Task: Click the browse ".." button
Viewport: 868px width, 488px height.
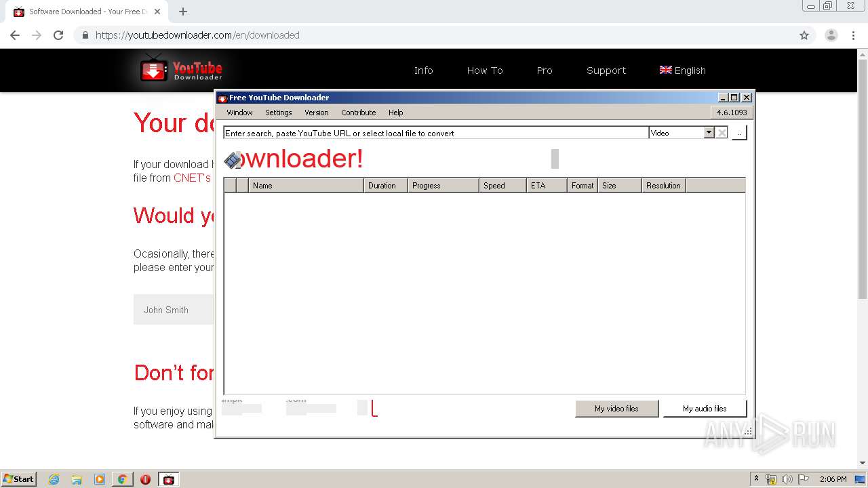Action: pyautogui.click(x=739, y=133)
